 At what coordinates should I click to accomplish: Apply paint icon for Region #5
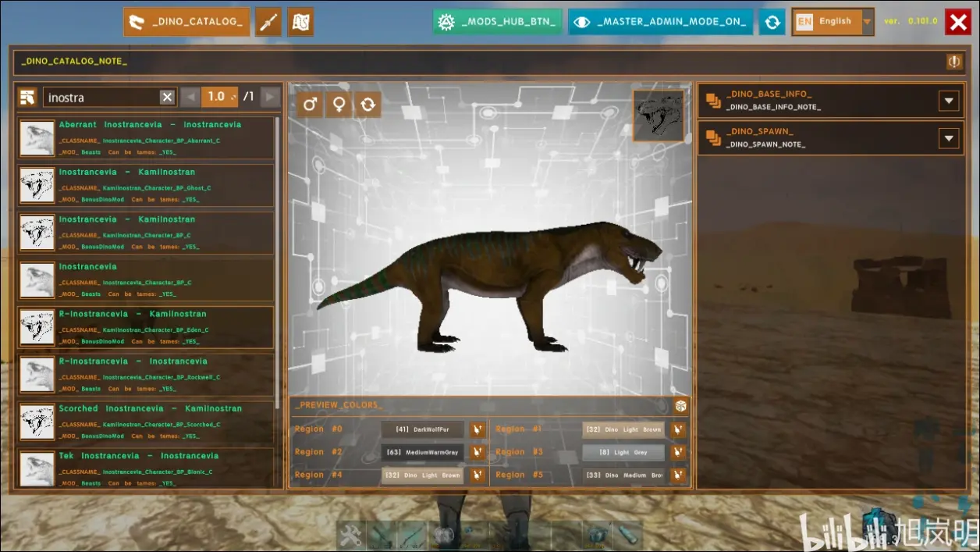pyautogui.click(x=679, y=475)
